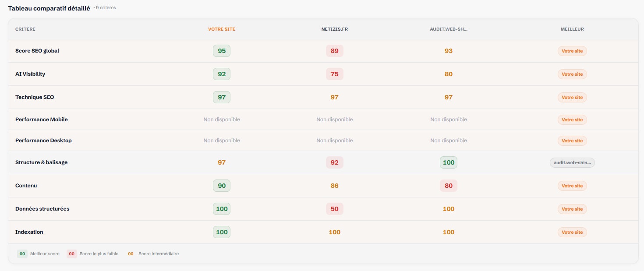Click the red 92 in Structure & balisage row
This screenshot has height=271, width=644.
(x=335, y=162)
